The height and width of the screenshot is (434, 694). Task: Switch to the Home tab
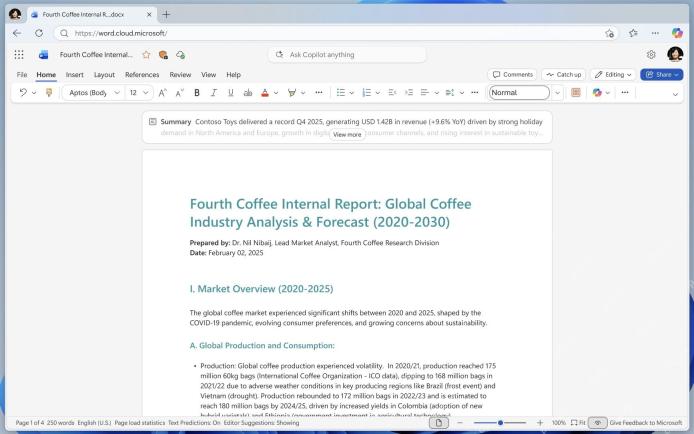pos(46,75)
